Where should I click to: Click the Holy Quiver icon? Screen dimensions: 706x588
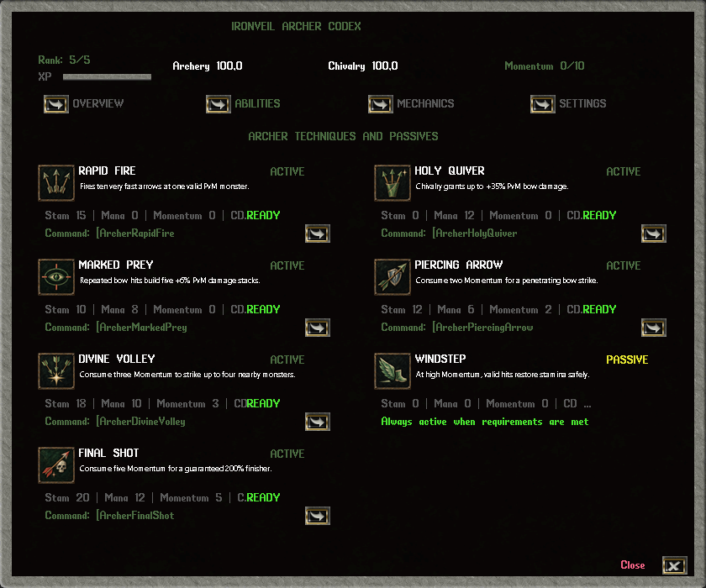click(393, 182)
